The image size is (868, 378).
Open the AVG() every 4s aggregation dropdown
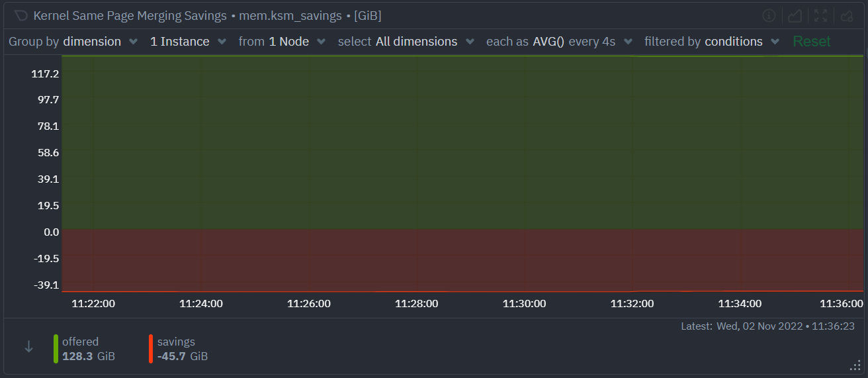(x=559, y=42)
